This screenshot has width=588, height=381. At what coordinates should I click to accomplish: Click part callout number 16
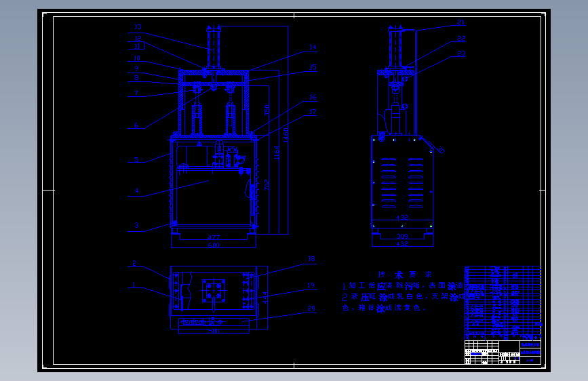click(x=313, y=97)
